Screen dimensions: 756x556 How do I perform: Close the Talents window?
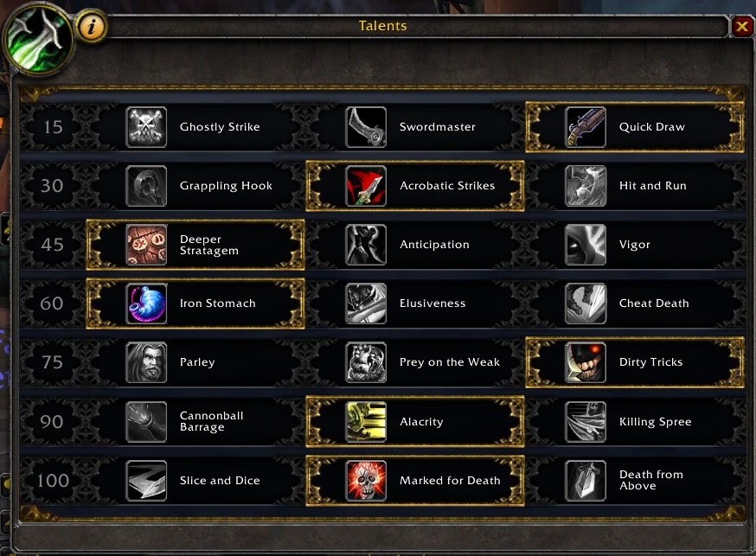742,27
